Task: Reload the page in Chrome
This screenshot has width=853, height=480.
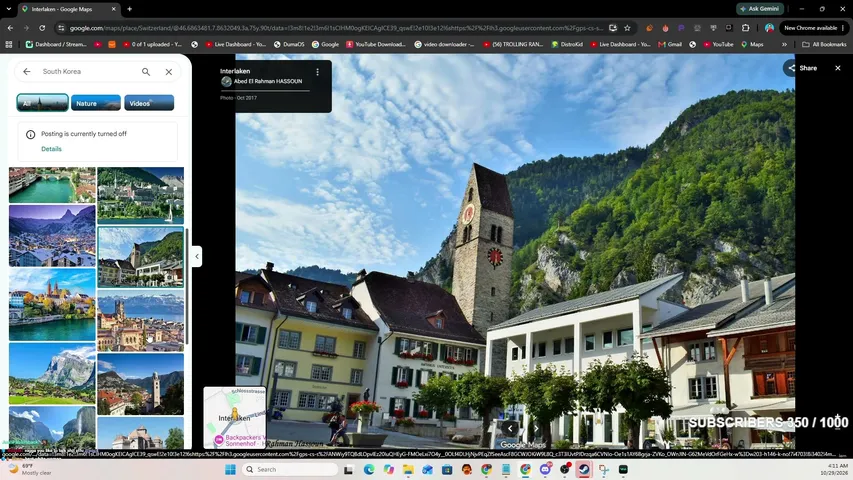Action: (42, 28)
